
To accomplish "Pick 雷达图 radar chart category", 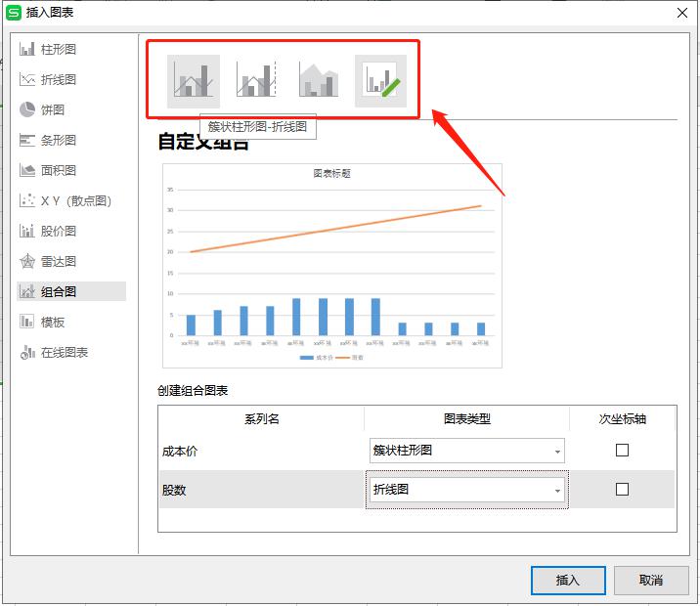I will pos(59,261).
